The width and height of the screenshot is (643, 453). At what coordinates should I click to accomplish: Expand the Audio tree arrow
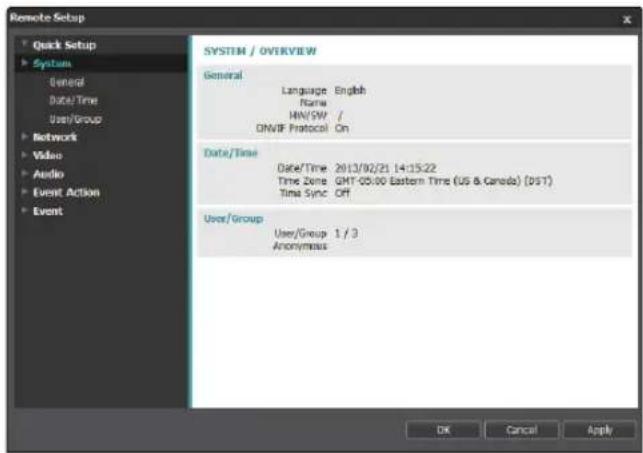(24, 173)
